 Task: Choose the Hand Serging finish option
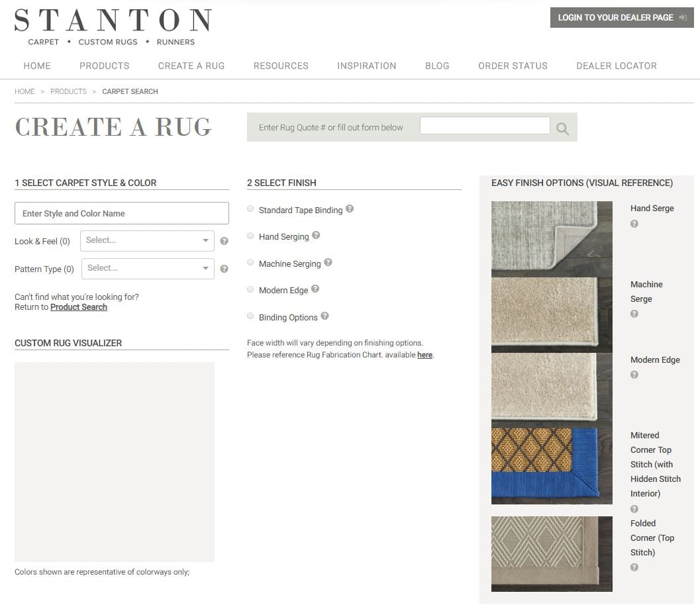point(250,236)
